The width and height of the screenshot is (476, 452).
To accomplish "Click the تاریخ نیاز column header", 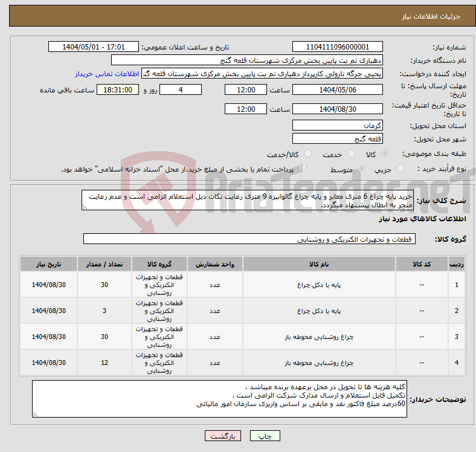I will pyautogui.click(x=48, y=264).
